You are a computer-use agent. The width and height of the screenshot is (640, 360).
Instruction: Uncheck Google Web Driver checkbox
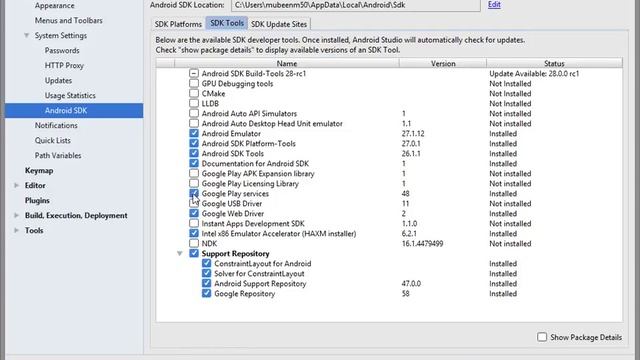point(194,213)
